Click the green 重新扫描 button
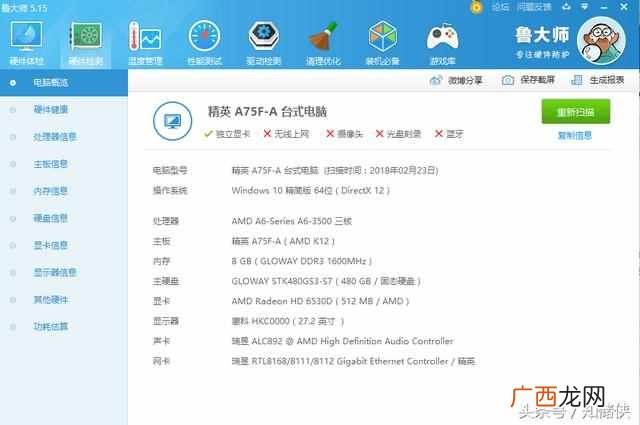 point(576,111)
